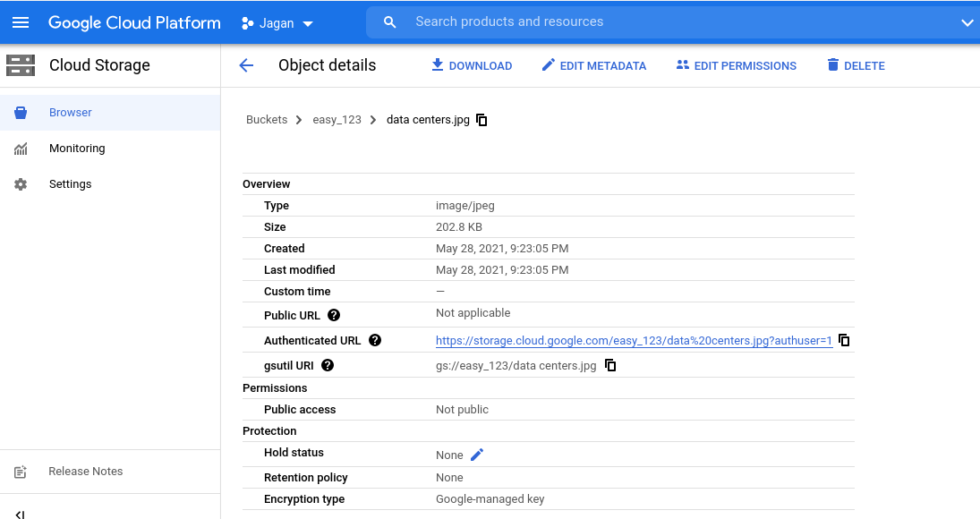Image resolution: width=980 pixels, height=519 pixels.
Task: Click the search magnifier icon
Action: click(x=390, y=22)
